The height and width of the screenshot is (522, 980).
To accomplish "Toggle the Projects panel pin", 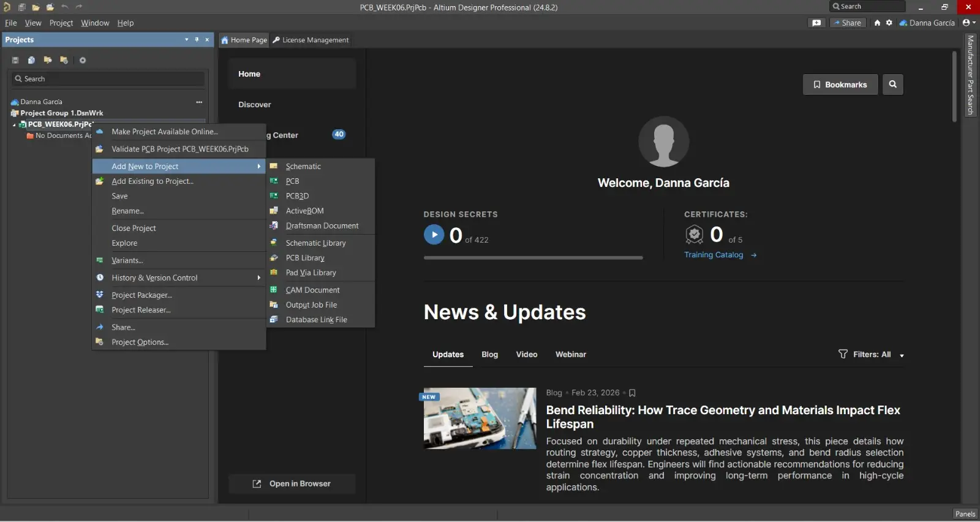I will (197, 40).
